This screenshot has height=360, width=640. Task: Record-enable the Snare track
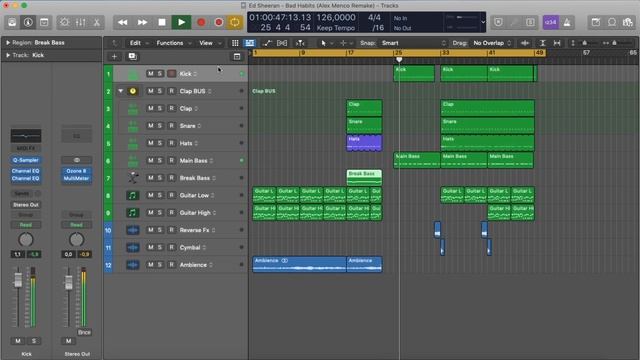[x=171, y=126]
